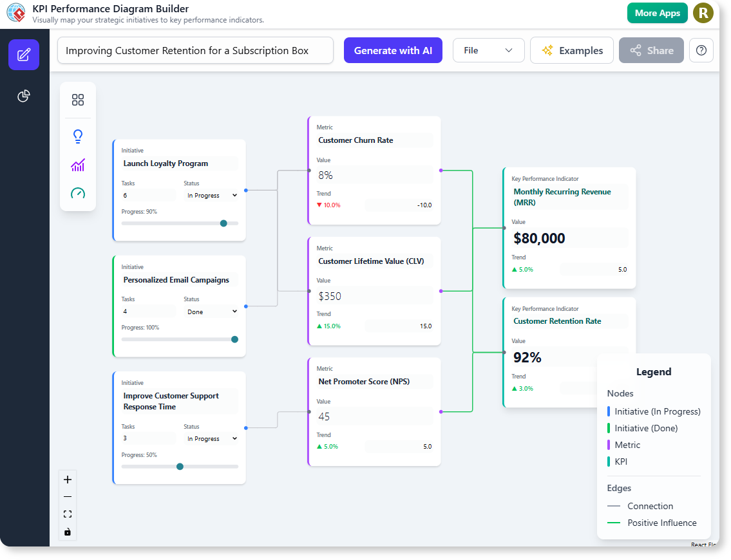Viewport: 731px width, 560px height.
Task: Click the R profile avatar icon
Action: point(703,13)
